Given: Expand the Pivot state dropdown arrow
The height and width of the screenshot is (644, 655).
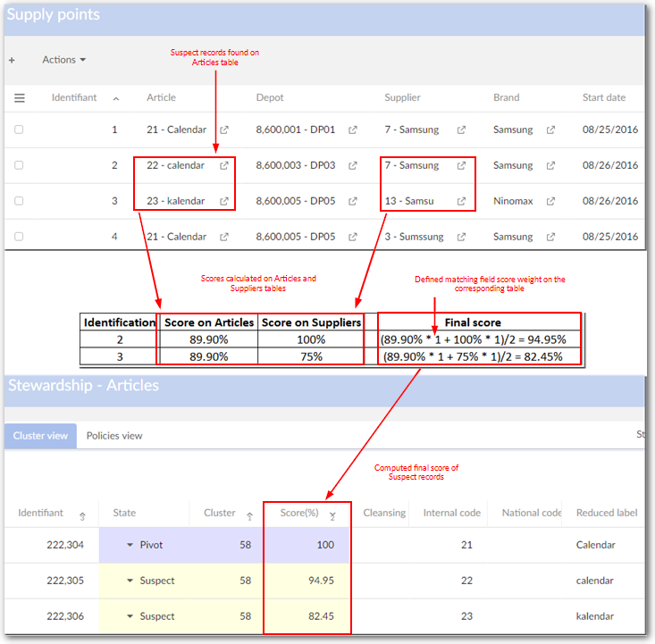Looking at the screenshot, I should coord(130,545).
